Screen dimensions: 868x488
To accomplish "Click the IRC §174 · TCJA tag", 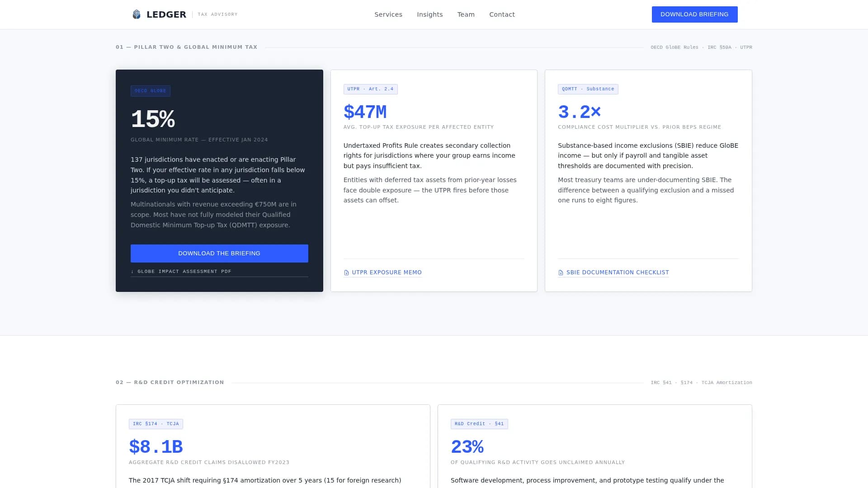I will 156,424.
